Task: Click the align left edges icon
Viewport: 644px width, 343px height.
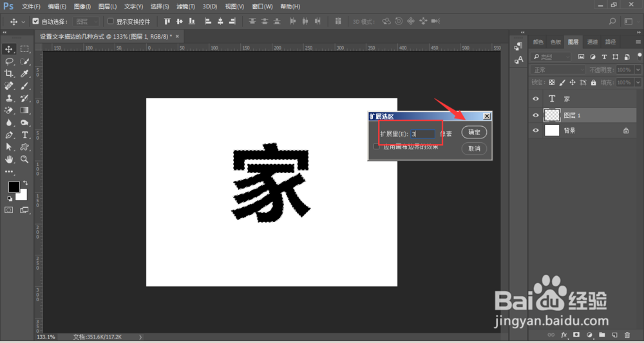Action: [208, 21]
